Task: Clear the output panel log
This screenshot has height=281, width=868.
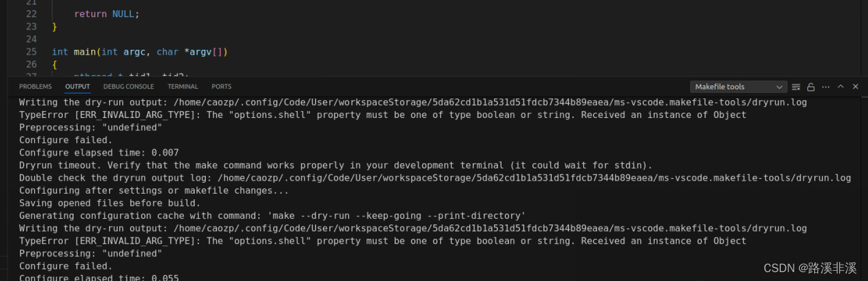Action: [796, 87]
